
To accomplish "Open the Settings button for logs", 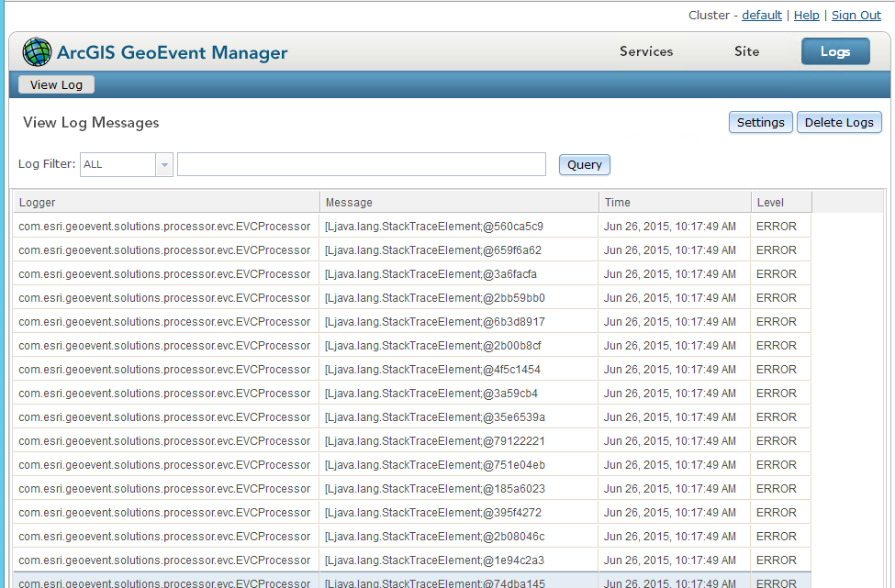I will tap(760, 122).
